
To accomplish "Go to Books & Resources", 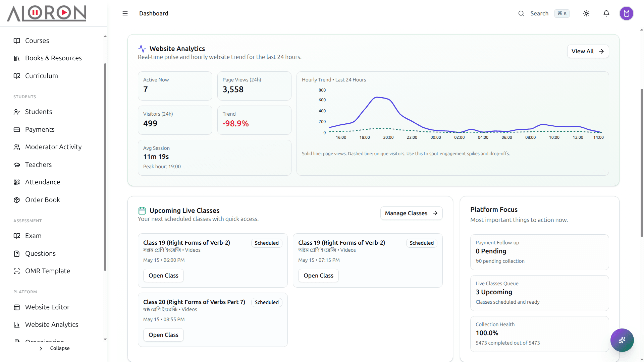I will pyautogui.click(x=54, y=58).
